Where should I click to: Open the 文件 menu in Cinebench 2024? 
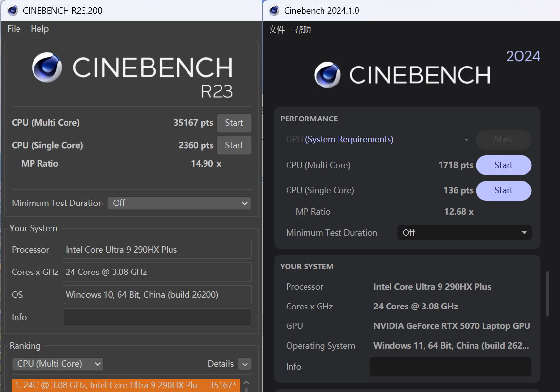[277, 29]
